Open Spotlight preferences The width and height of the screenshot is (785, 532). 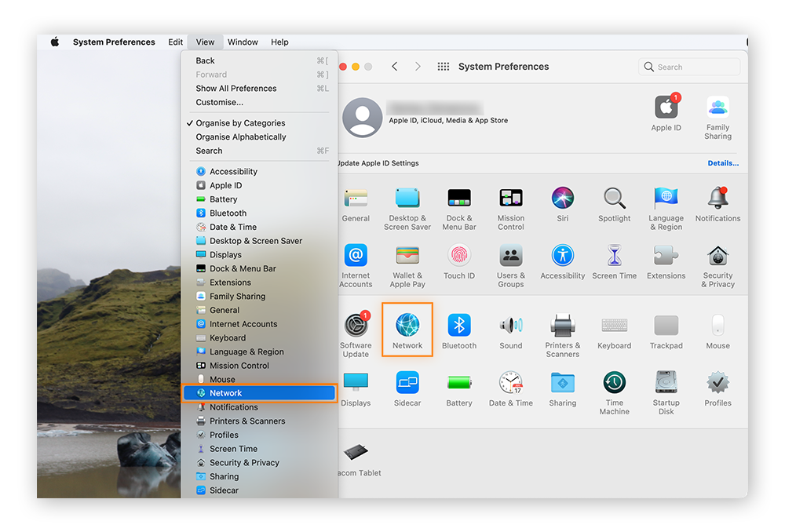(614, 200)
